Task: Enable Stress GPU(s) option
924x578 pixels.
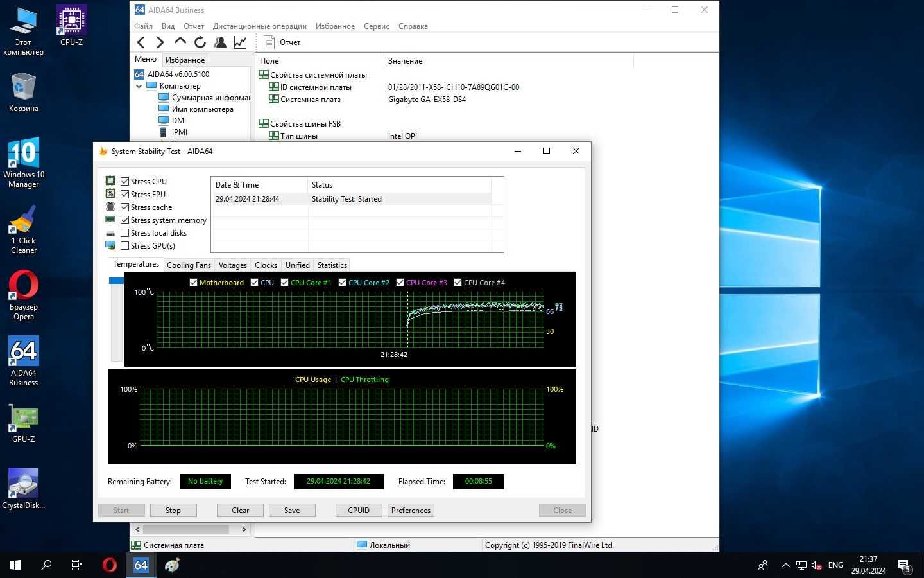Action: click(125, 246)
